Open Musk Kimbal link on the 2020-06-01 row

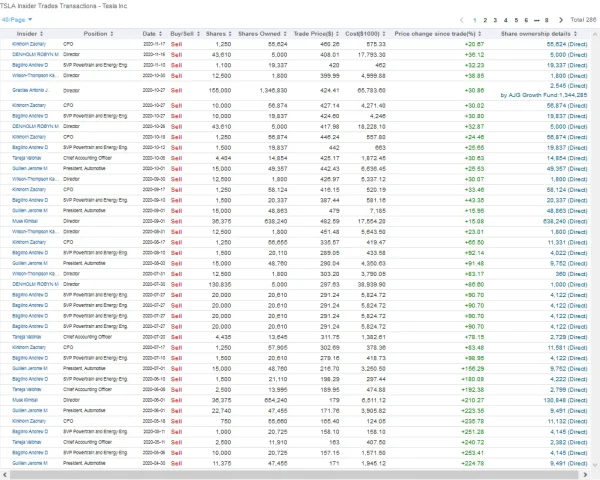pos(25,400)
